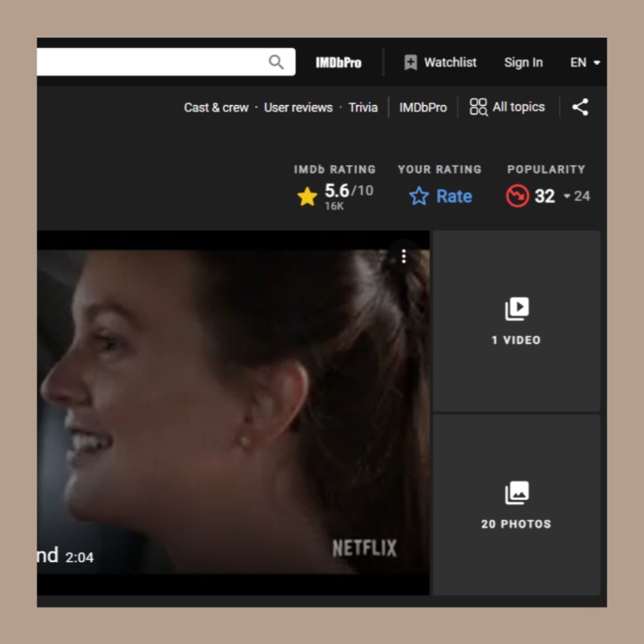Screen dimensions: 644x644
Task: Click inside the search input field
Action: tap(152, 62)
